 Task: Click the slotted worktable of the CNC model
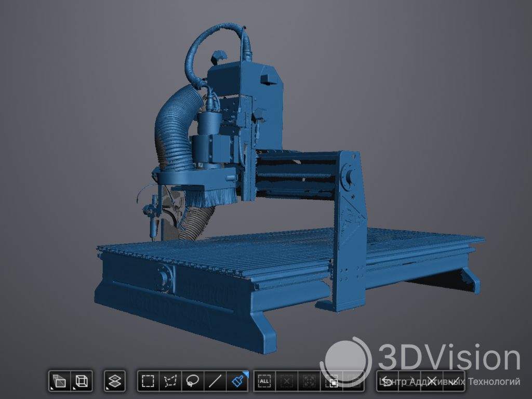coord(291,255)
